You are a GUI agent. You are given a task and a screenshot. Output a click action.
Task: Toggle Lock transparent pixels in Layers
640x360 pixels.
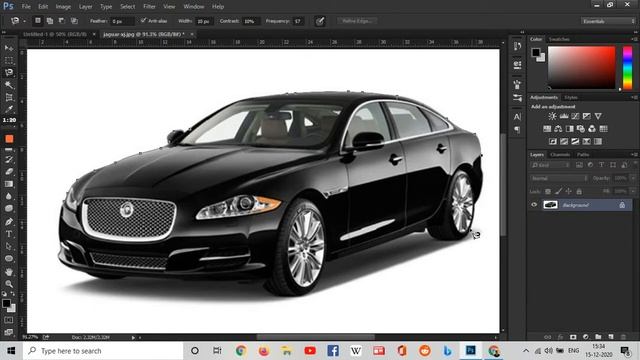pyautogui.click(x=548, y=191)
